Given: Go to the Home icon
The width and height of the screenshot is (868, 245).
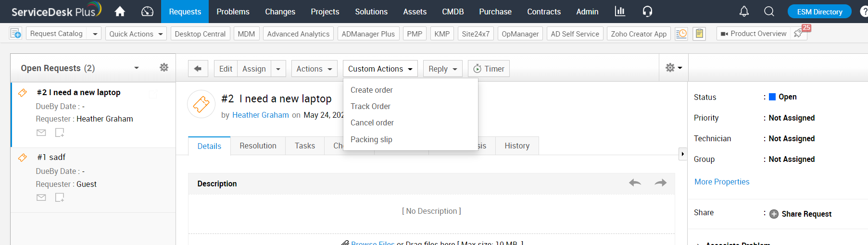Looking at the screenshot, I should point(120,11).
